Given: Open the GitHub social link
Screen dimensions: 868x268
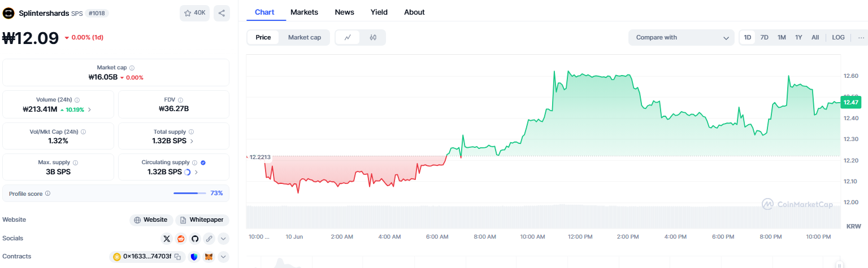Looking at the screenshot, I should [195, 239].
